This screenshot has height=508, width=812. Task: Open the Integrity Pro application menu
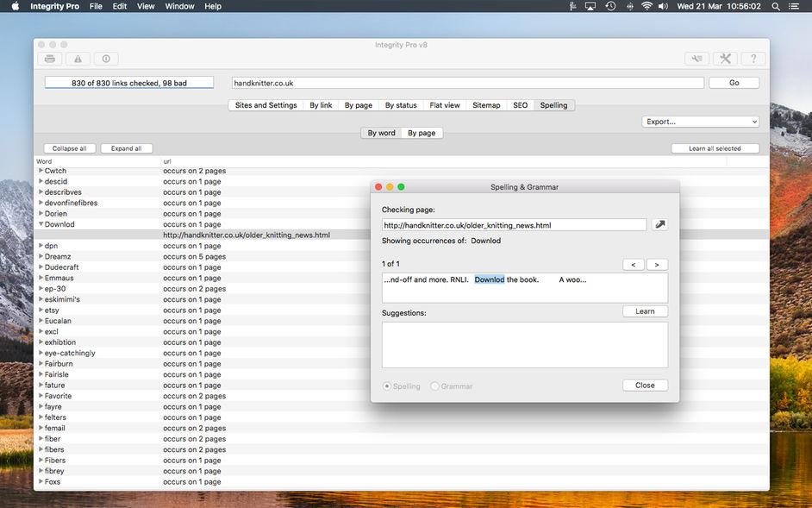coord(54,6)
